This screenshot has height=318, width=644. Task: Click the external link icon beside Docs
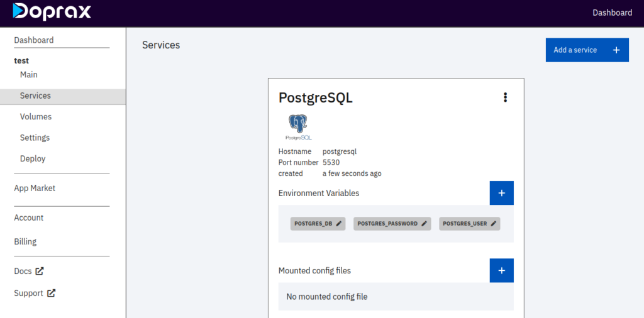pos(40,271)
